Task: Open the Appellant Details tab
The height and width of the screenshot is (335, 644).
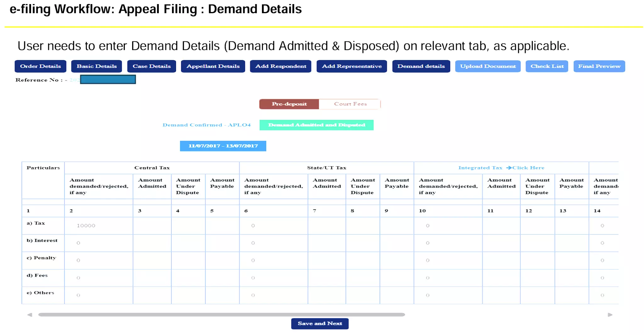Action: pyautogui.click(x=213, y=66)
